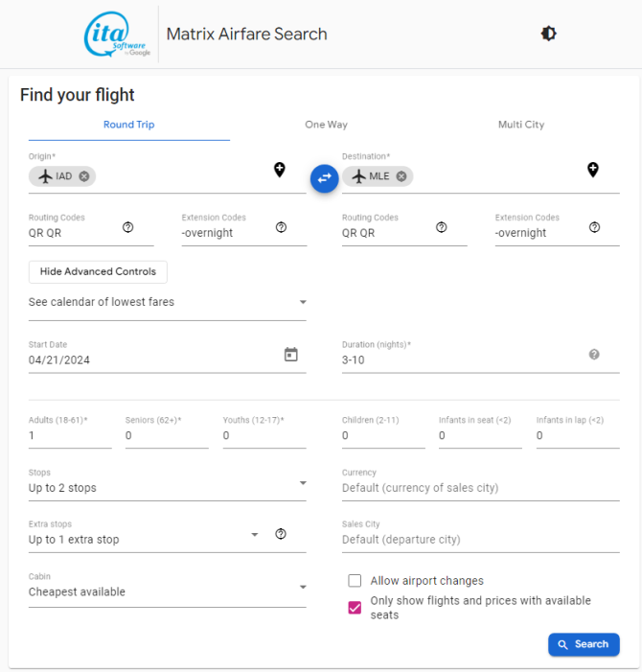Screen dimensions: 642x672
Task: Toggle dark mode brightness icon
Action: coord(548,34)
